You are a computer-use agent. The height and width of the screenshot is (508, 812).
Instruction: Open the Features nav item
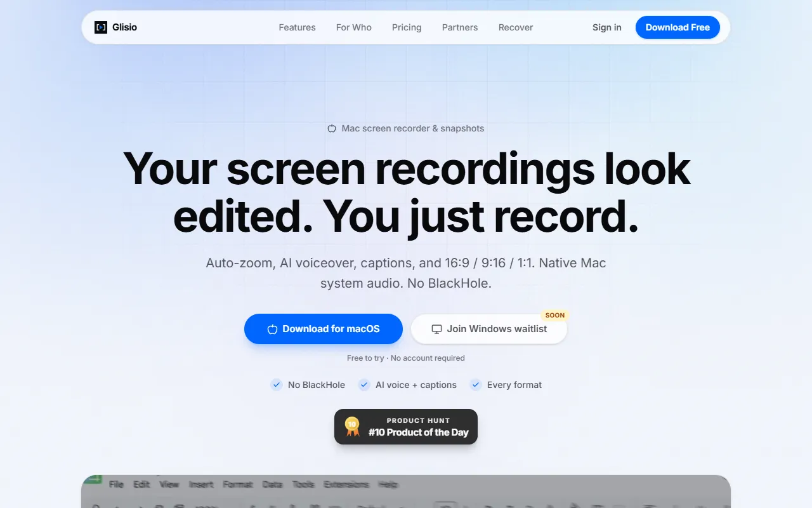297,27
